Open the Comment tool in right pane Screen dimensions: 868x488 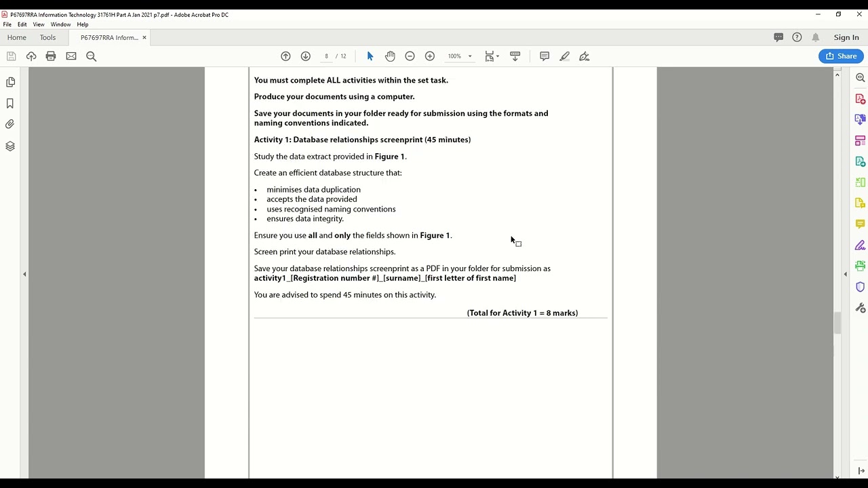[861, 224]
